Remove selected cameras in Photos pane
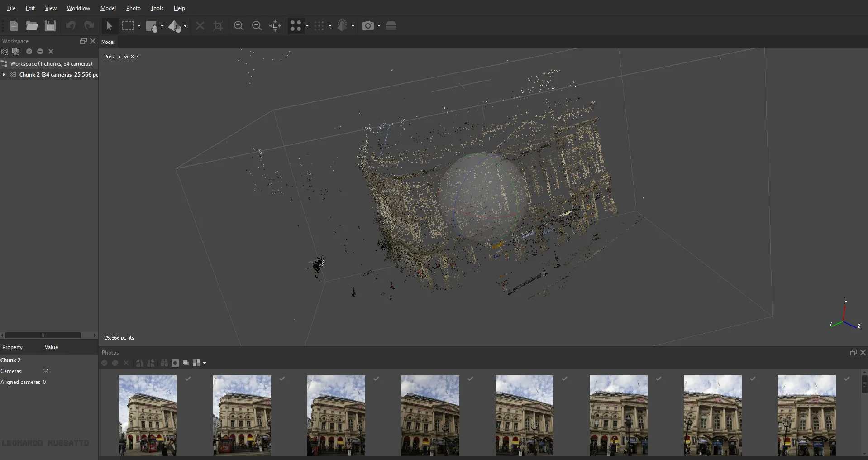The width and height of the screenshot is (868, 460). click(126, 363)
